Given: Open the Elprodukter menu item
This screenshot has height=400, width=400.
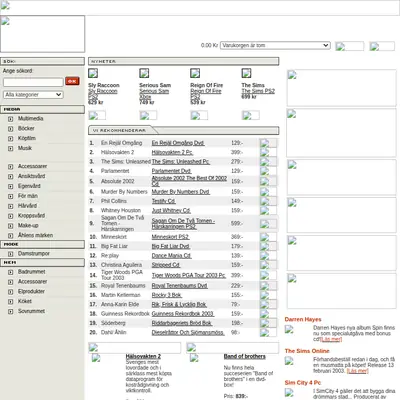Looking at the screenshot, I should tap(31, 291).
